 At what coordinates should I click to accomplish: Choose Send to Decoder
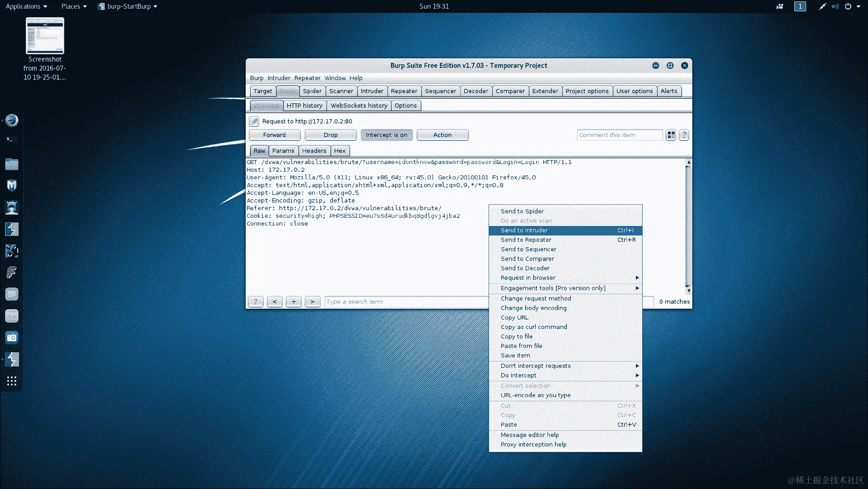coord(565,268)
